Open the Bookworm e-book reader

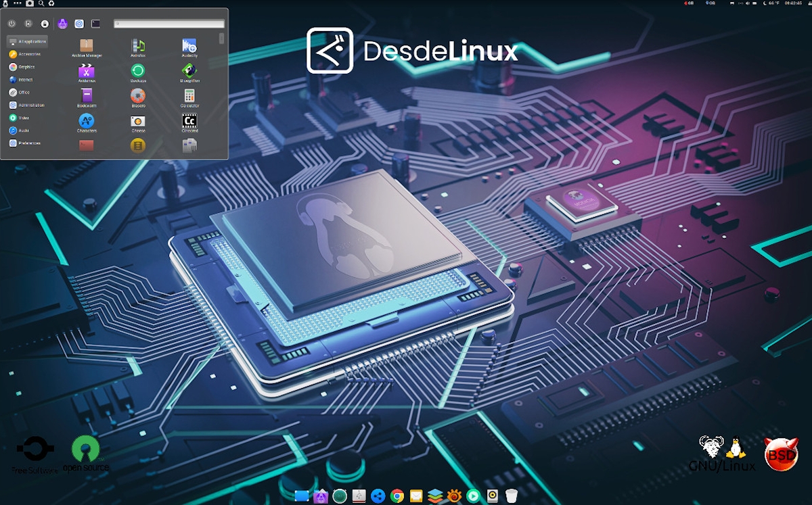[87, 97]
